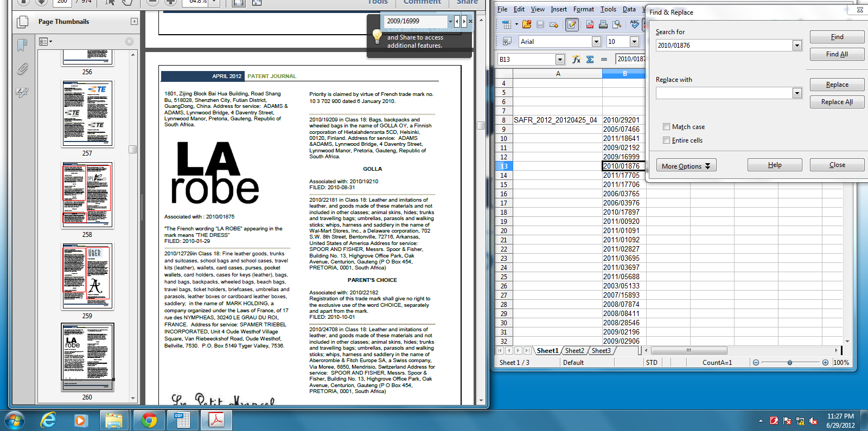Click the Find button
The width and height of the screenshot is (868, 431).
[837, 37]
